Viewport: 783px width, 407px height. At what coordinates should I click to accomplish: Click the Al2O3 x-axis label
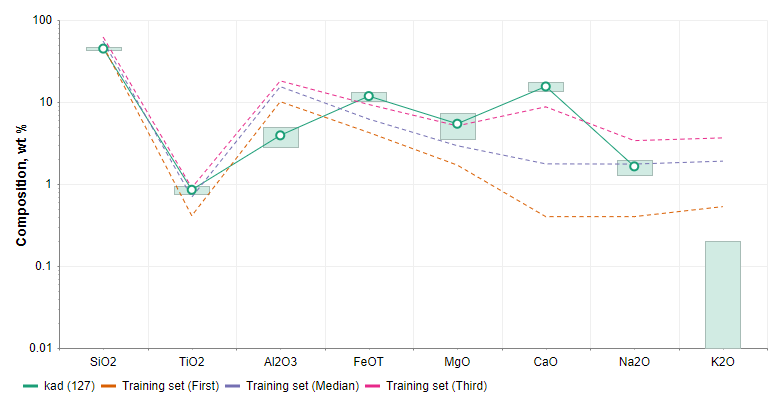[x=280, y=361]
